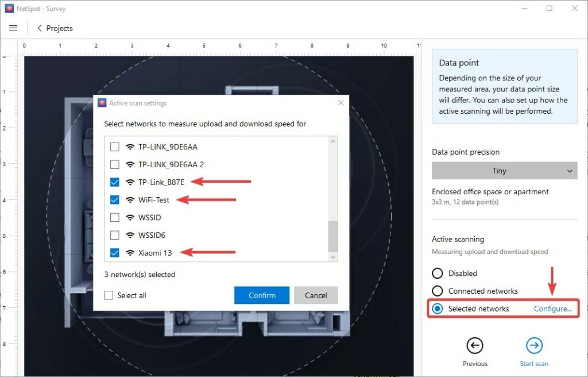Click the '3x3 m, 12 data point(s)' text
Screen dimensions: 588x377
coord(465,202)
